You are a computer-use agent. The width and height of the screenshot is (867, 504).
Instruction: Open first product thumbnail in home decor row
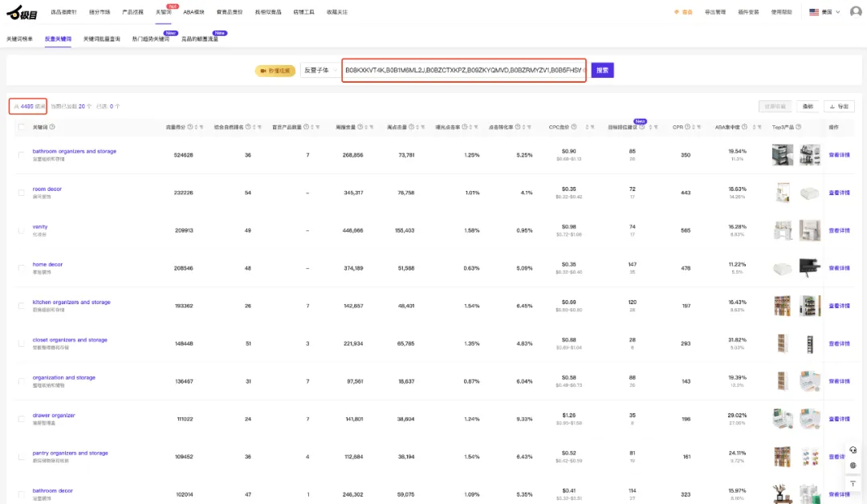[783, 269]
